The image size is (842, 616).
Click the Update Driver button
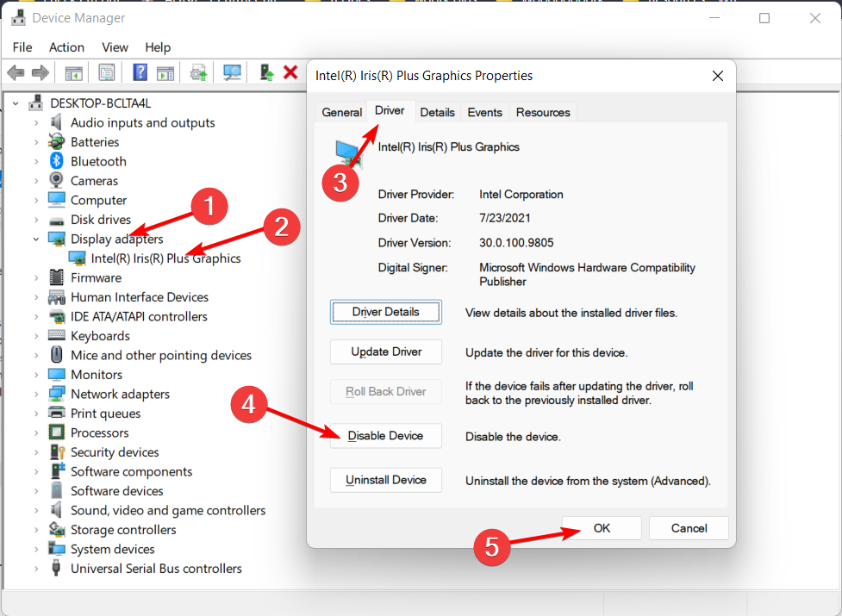(385, 352)
